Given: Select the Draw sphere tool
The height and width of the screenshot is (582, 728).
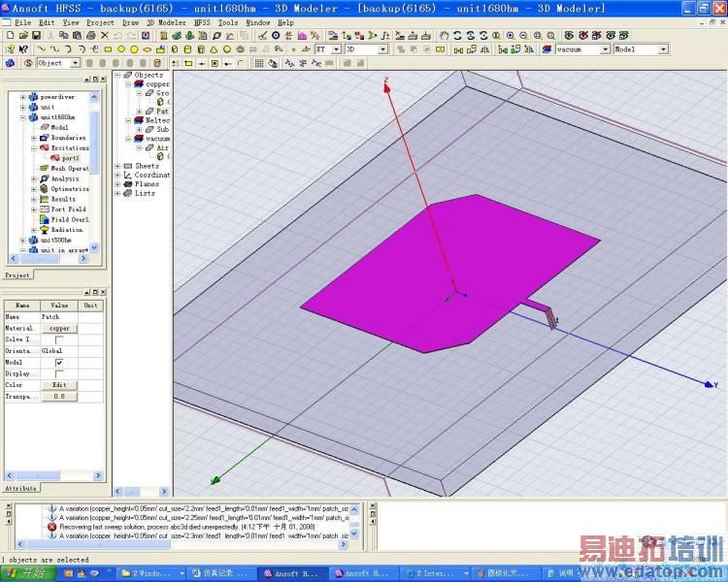Looking at the screenshot, I should tap(227, 49).
